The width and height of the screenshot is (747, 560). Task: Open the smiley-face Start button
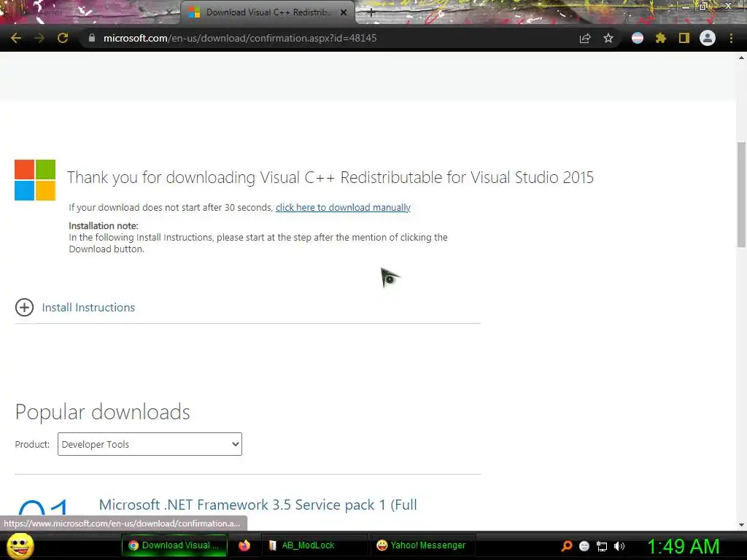tap(20, 545)
